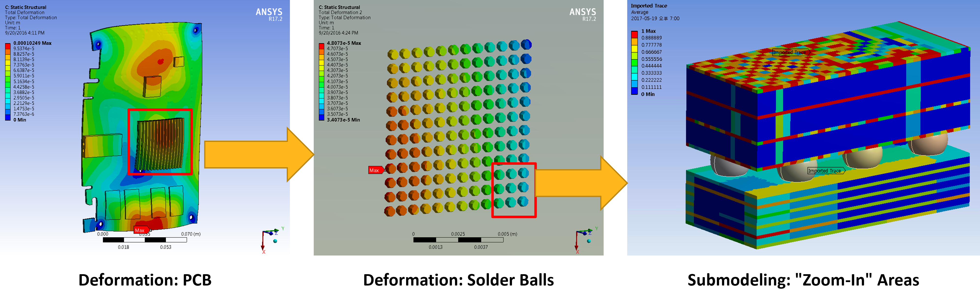Click the ANSYS R17.2 logo in the left panel
Viewport: 980px width, 301px height.
click(x=269, y=15)
